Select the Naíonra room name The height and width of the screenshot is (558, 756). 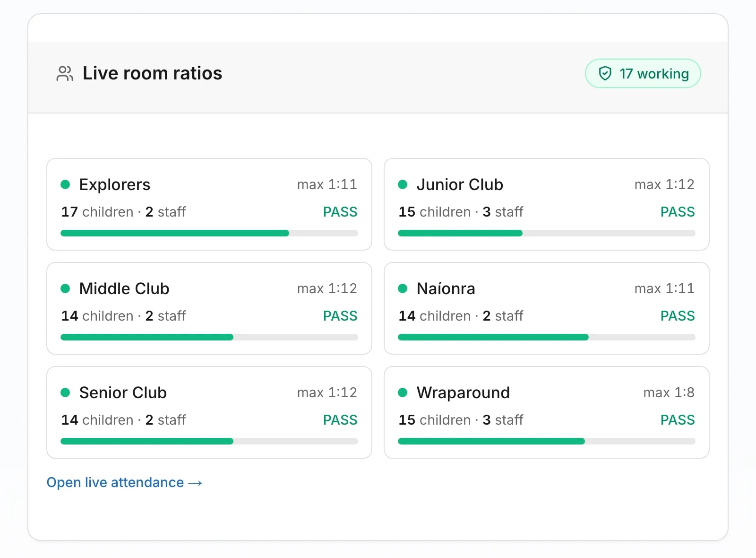tap(446, 288)
